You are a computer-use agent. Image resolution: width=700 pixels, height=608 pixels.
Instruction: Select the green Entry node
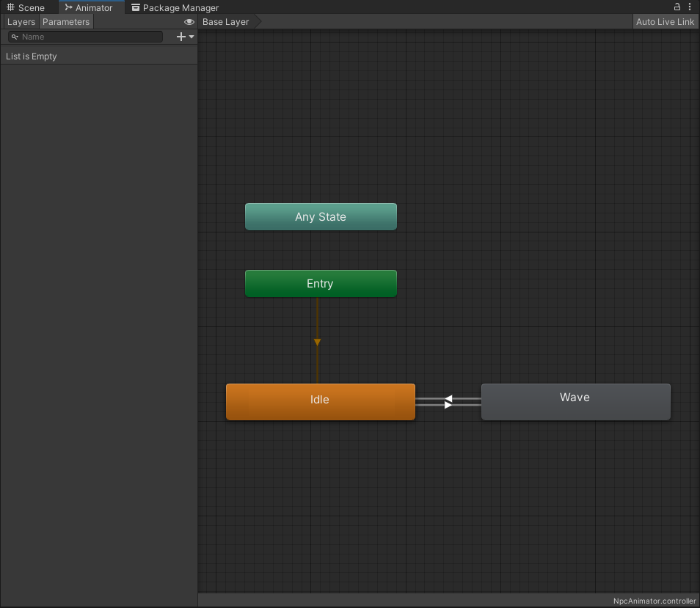click(x=321, y=284)
